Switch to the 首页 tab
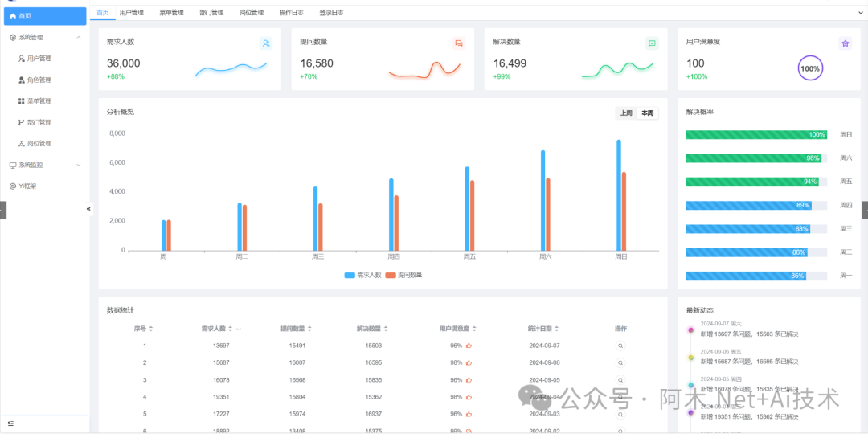This screenshot has height=434, width=868. [102, 12]
